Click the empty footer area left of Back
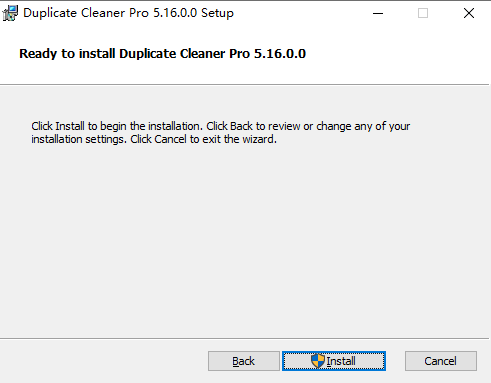 click(x=103, y=361)
